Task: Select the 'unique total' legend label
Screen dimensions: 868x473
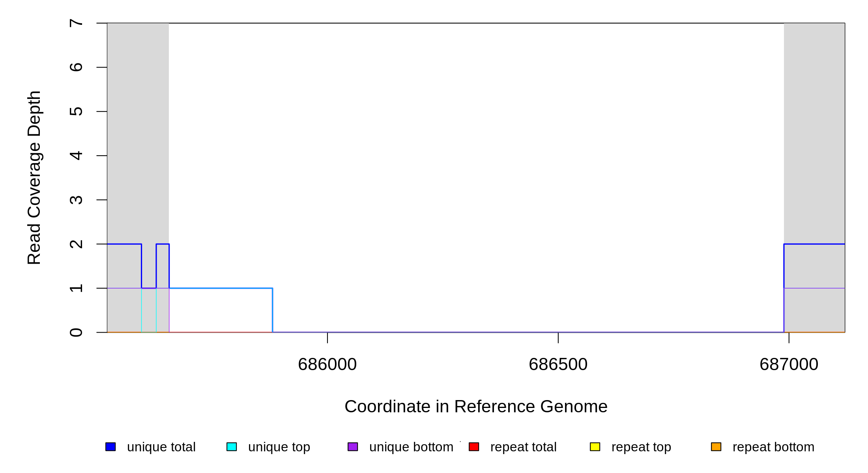Action: coord(161,447)
